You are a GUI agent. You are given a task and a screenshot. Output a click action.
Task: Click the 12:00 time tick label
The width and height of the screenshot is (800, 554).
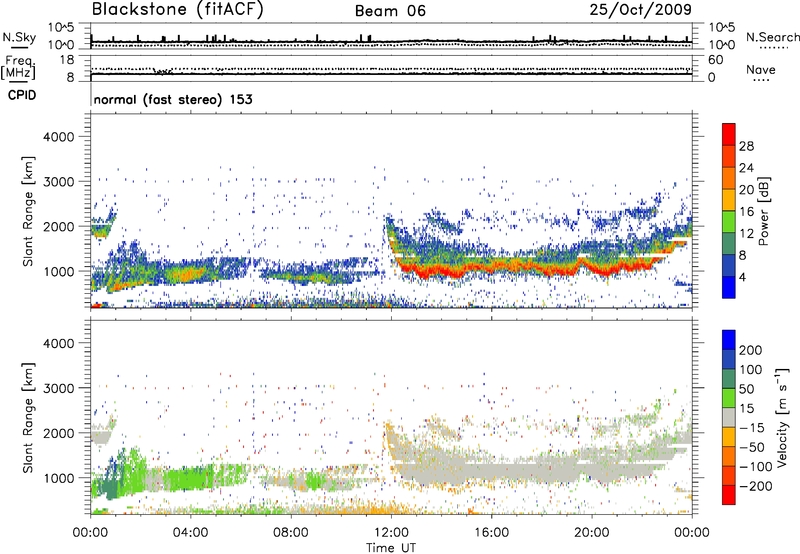[x=391, y=533]
